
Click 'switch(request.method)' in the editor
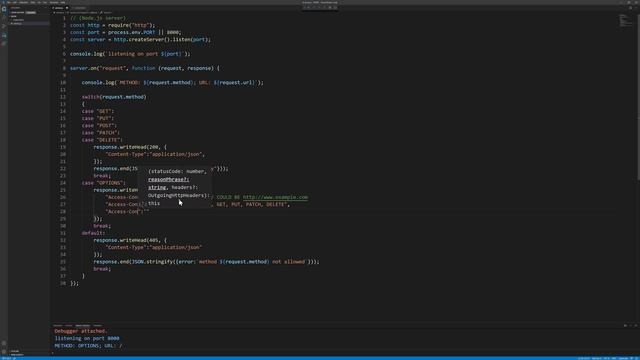click(x=114, y=97)
